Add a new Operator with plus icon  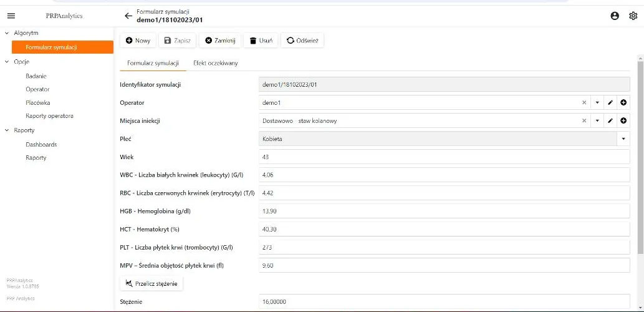(623, 102)
